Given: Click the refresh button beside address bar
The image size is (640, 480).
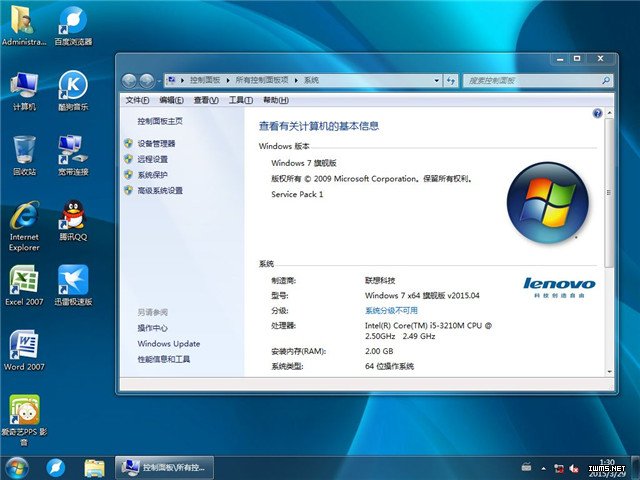Looking at the screenshot, I should [x=451, y=80].
